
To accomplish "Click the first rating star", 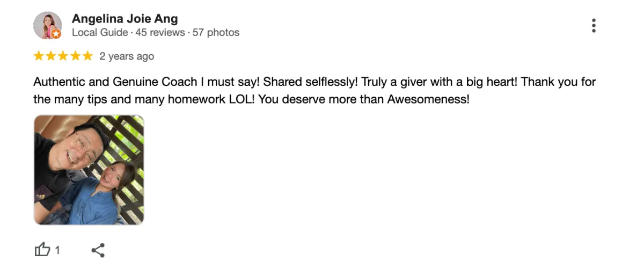I will point(39,56).
